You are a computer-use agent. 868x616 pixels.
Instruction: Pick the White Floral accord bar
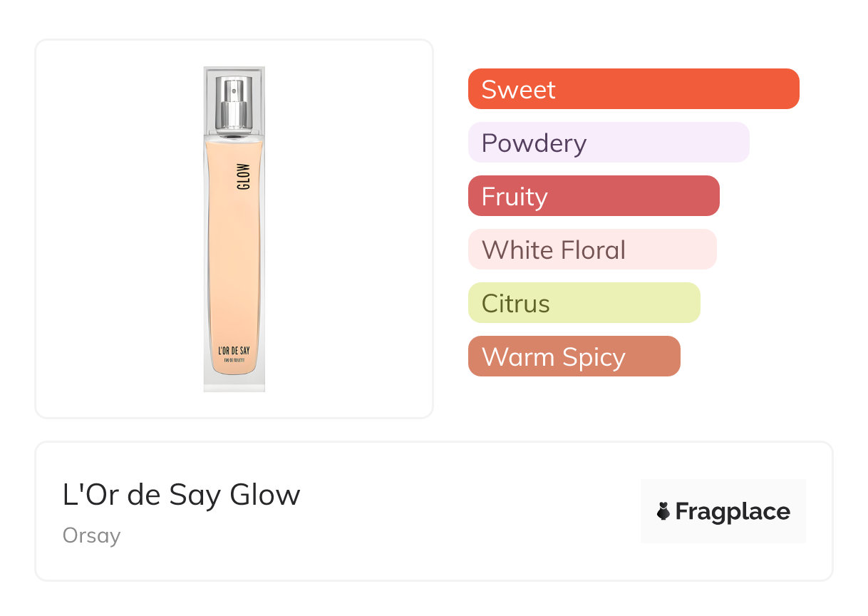[x=591, y=250]
